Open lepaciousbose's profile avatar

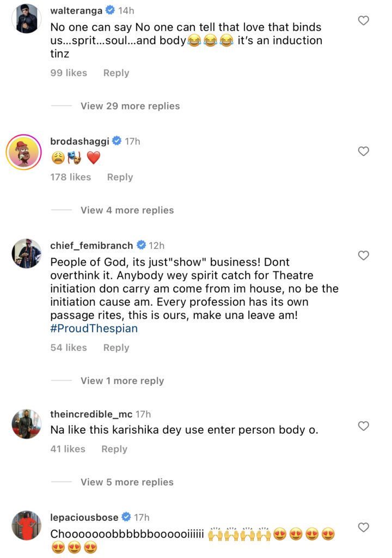pyautogui.click(x=26, y=525)
